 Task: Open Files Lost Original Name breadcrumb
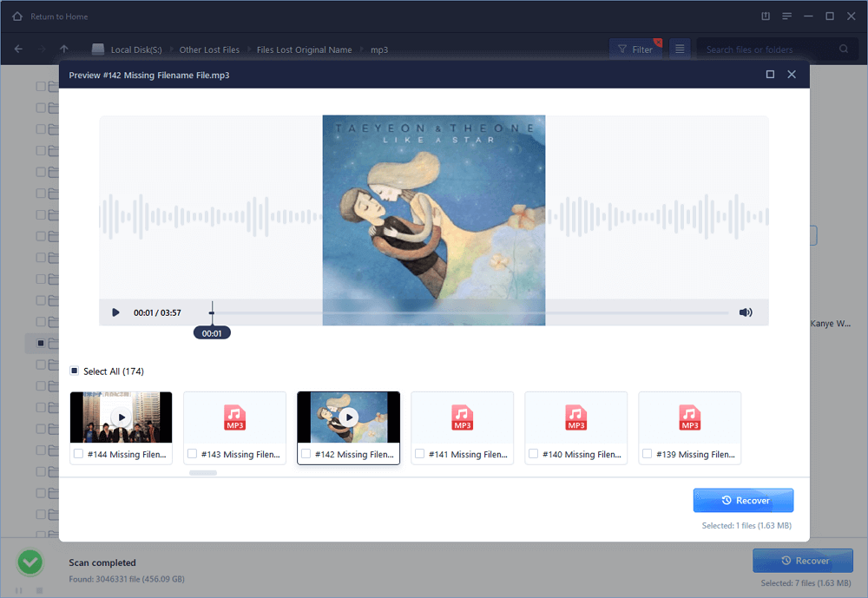coord(304,49)
